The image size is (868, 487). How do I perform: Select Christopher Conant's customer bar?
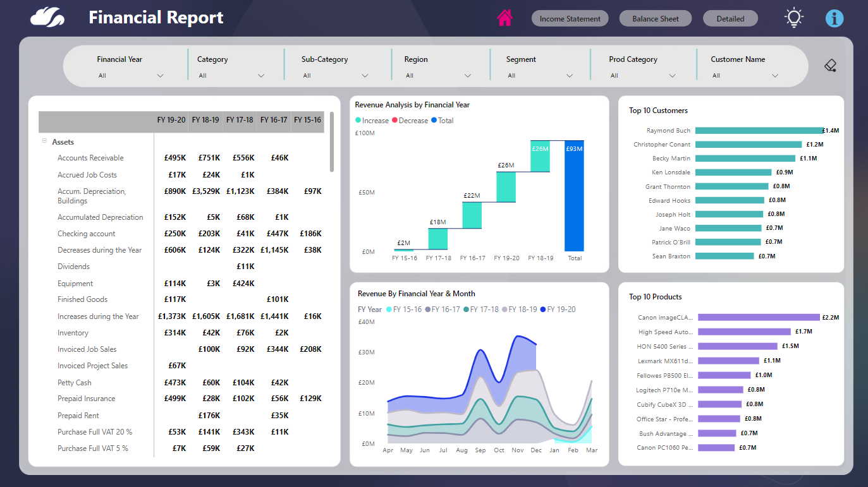click(749, 144)
